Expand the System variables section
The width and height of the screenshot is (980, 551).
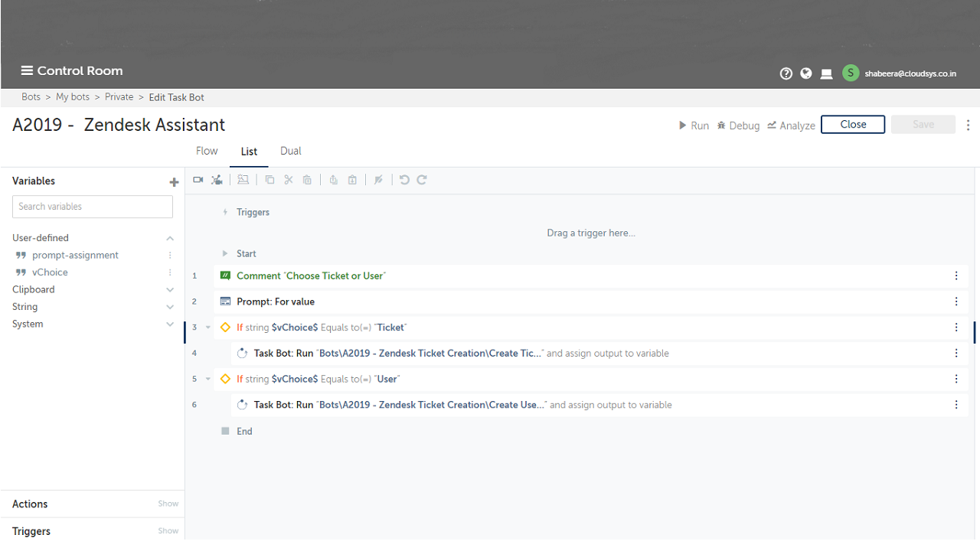tap(170, 324)
